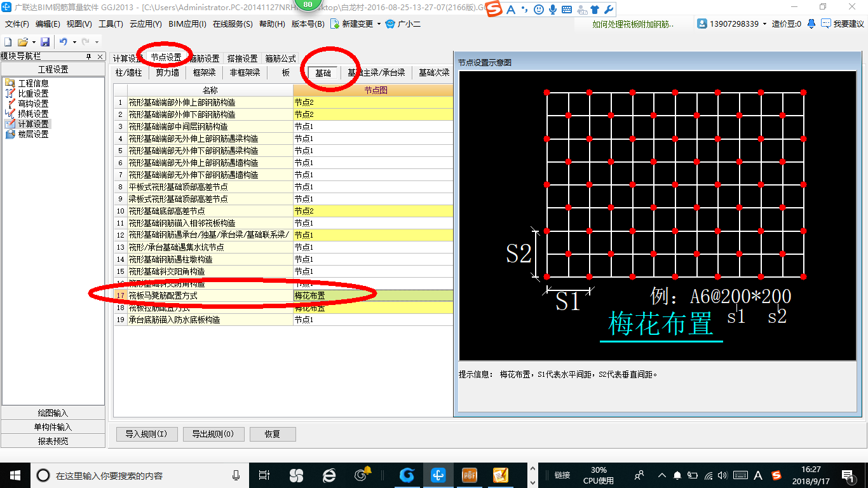The height and width of the screenshot is (488, 868).
Task: Select 损耗设置 in the navigation tree
Action: 33,114
